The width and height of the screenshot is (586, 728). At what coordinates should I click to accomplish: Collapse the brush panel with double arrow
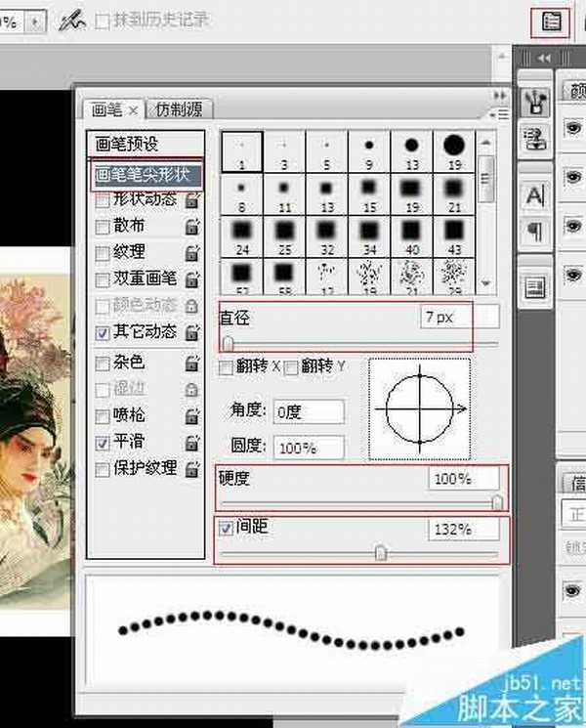(x=500, y=96)
